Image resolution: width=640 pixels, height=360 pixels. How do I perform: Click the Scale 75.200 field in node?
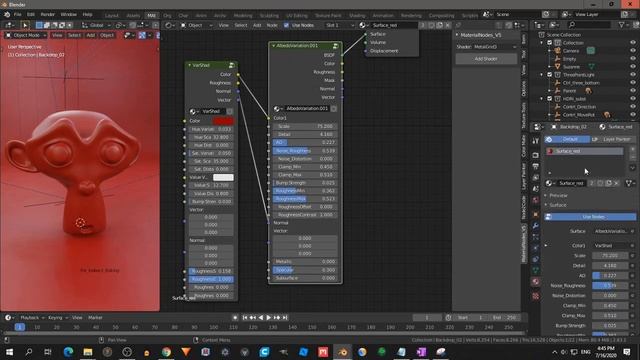pos(305,127)
